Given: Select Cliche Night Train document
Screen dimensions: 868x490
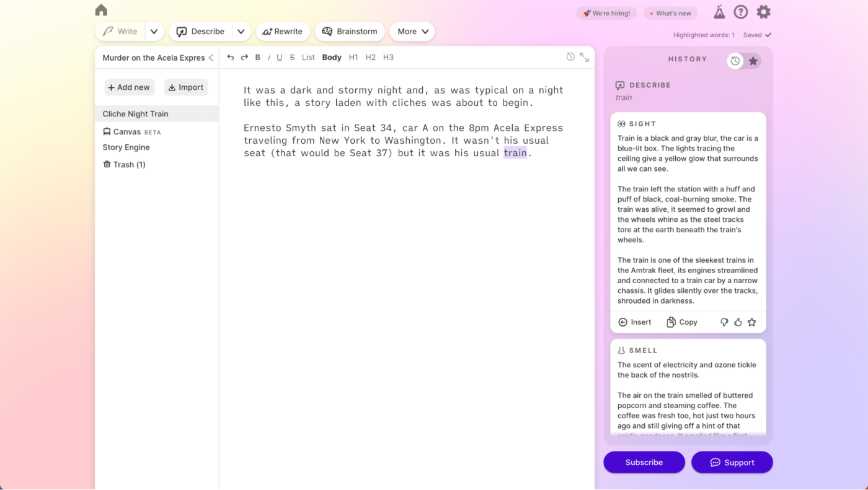Looking at the screenshot, I should tap(157, 114).
